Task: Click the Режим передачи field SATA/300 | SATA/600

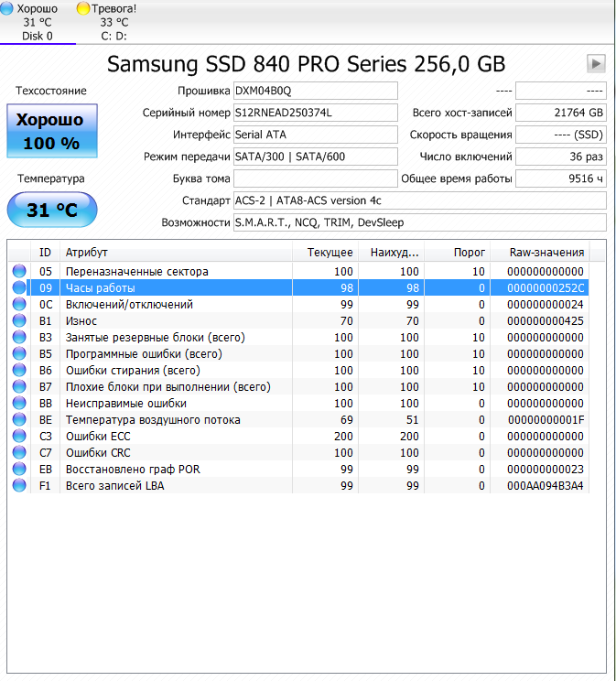Action: 316,157
